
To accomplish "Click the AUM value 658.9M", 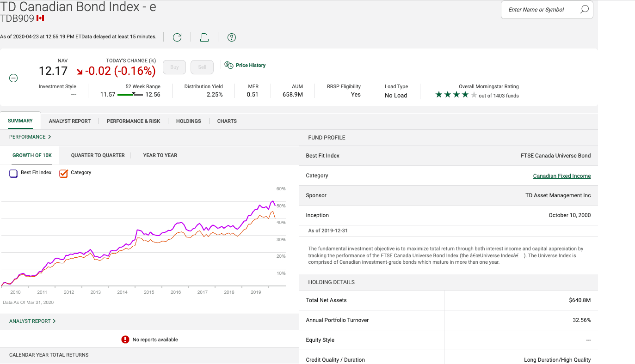I will pyautogui.click(x=293, y=95).
